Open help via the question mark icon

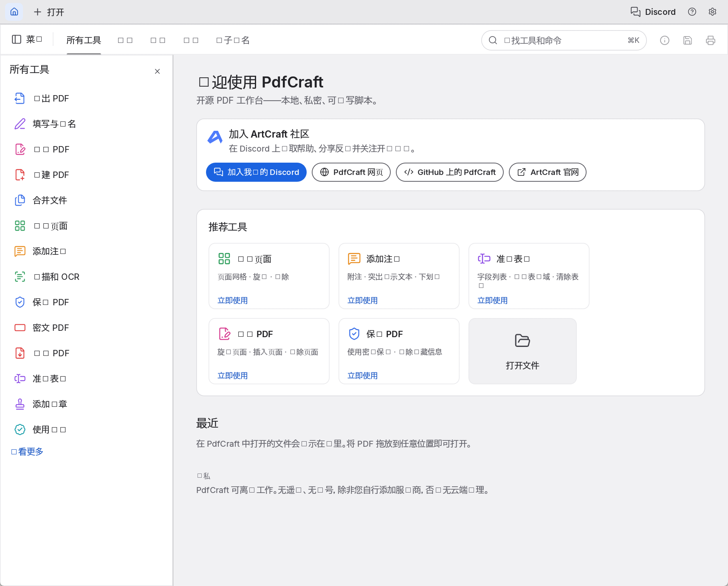click(x=692, y=12)
